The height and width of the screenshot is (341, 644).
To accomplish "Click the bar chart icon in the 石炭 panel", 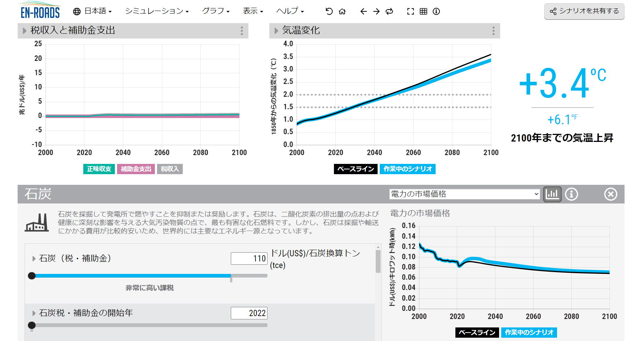I will point(553,194).
